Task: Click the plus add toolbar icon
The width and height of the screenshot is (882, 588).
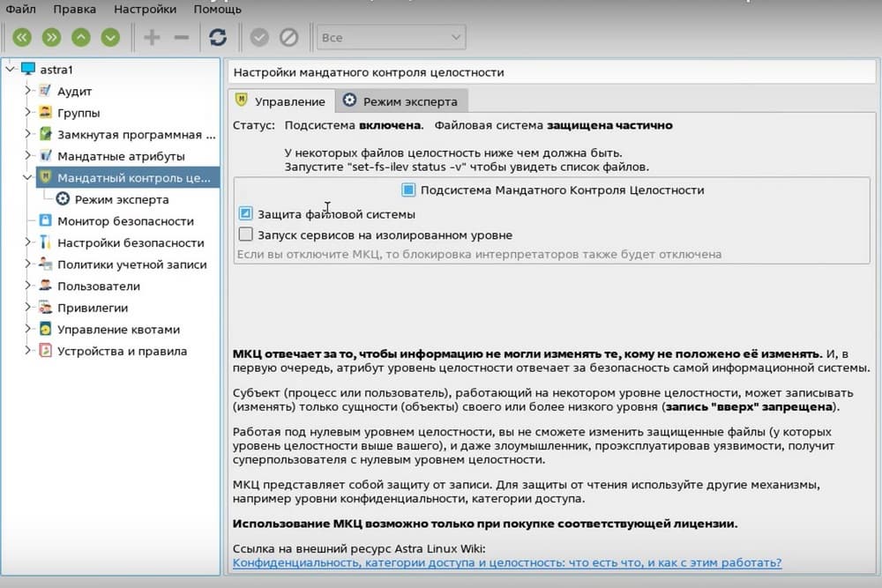Action: click(152, 38)
